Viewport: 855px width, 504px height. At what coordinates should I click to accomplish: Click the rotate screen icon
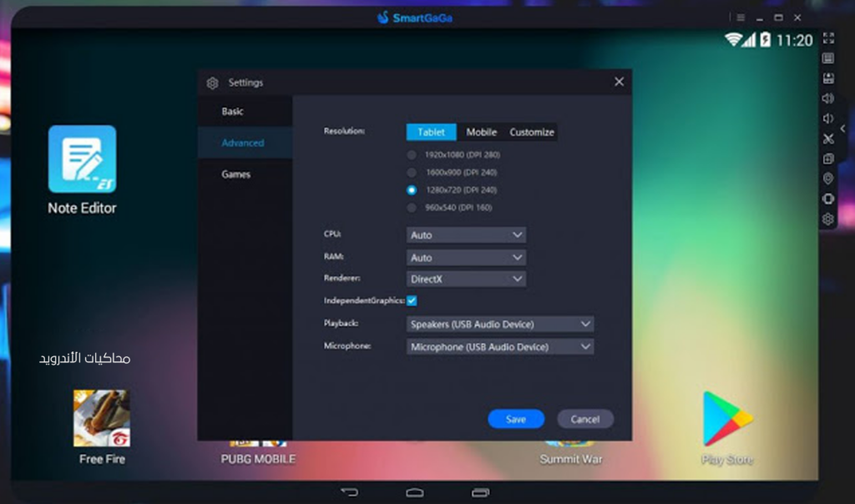click(828, 199)
